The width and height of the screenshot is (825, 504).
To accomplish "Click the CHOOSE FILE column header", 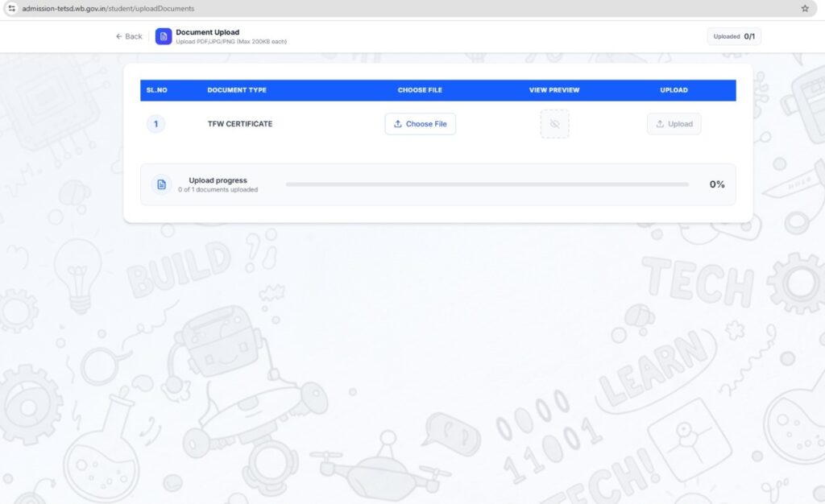I will [420, 90].
